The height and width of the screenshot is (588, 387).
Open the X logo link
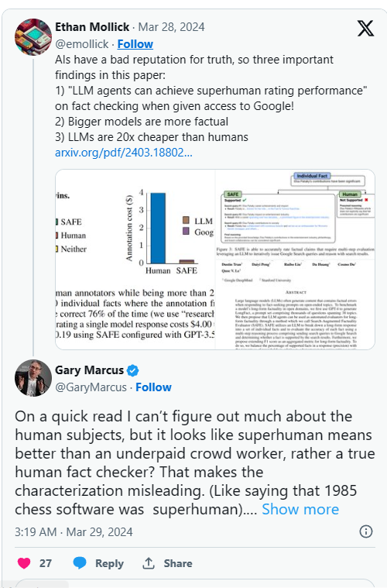pos(365,28)
